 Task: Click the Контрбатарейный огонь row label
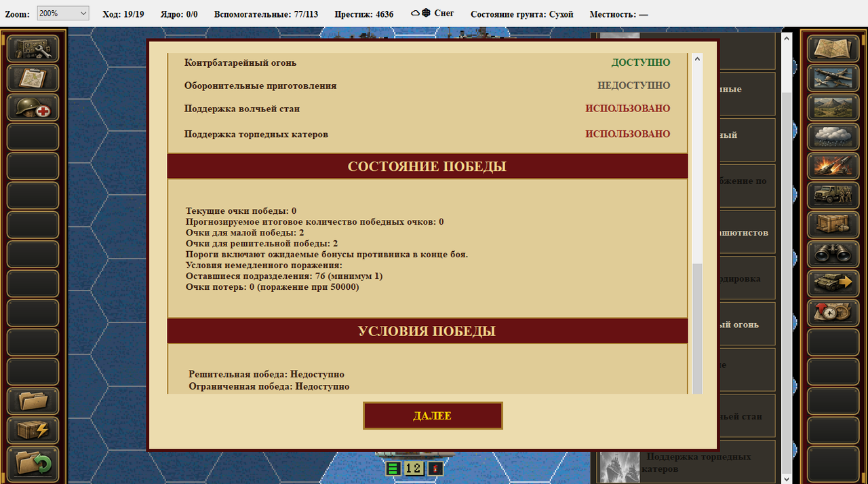click(x=241, y=62)
